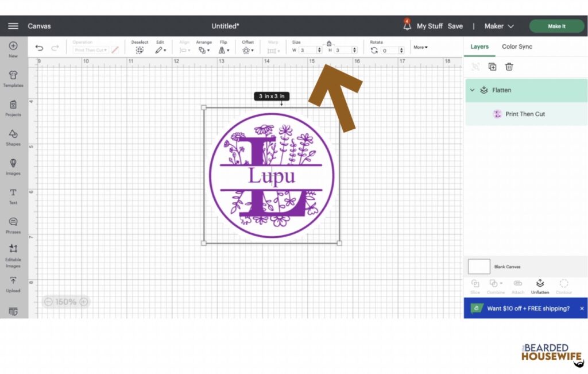
Task: Expand the More toolbar menu
Action: (420, 47)
